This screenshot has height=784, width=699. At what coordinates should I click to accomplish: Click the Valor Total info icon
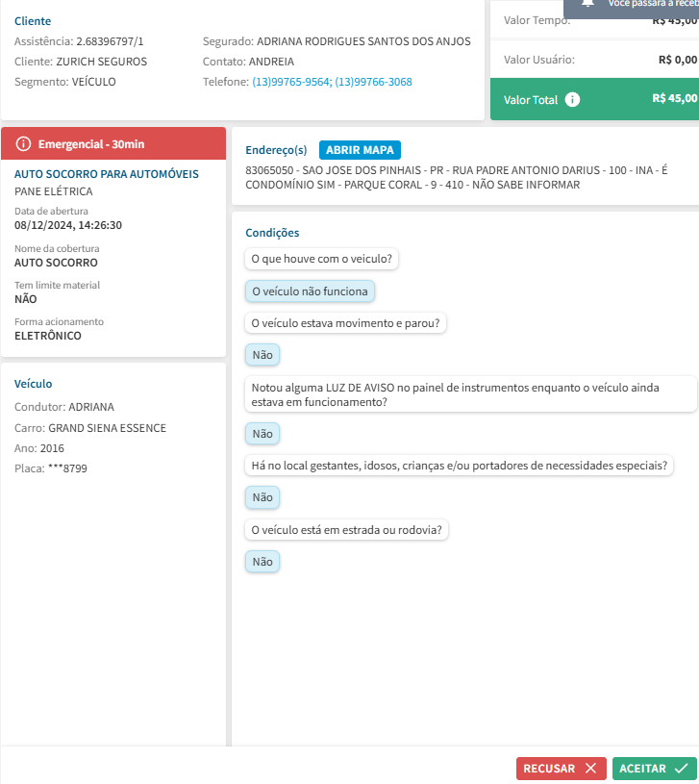click(x=572, y=99)
